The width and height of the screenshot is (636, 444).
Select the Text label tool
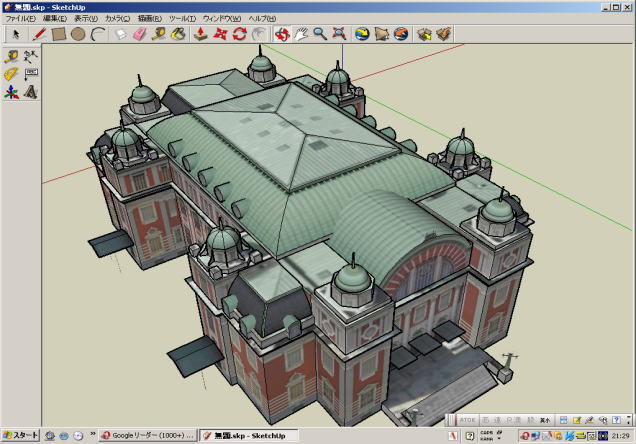pos(30,74)
